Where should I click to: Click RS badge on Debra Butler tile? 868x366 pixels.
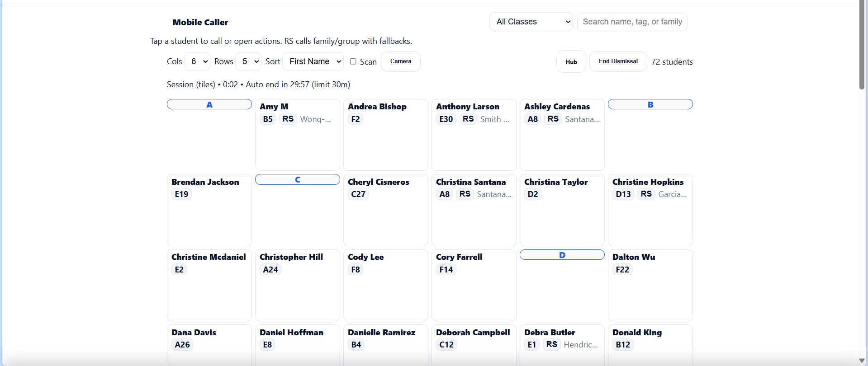pos(551,344)
